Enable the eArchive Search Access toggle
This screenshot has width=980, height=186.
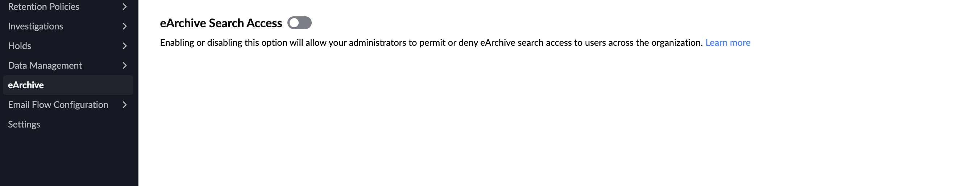click(299, 23)
